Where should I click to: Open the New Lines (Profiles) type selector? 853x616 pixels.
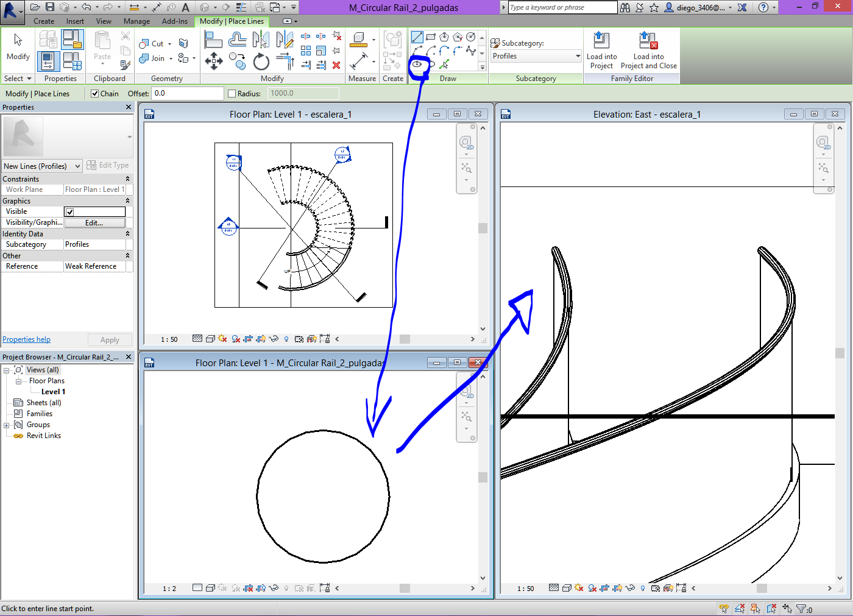pos(41,166)
